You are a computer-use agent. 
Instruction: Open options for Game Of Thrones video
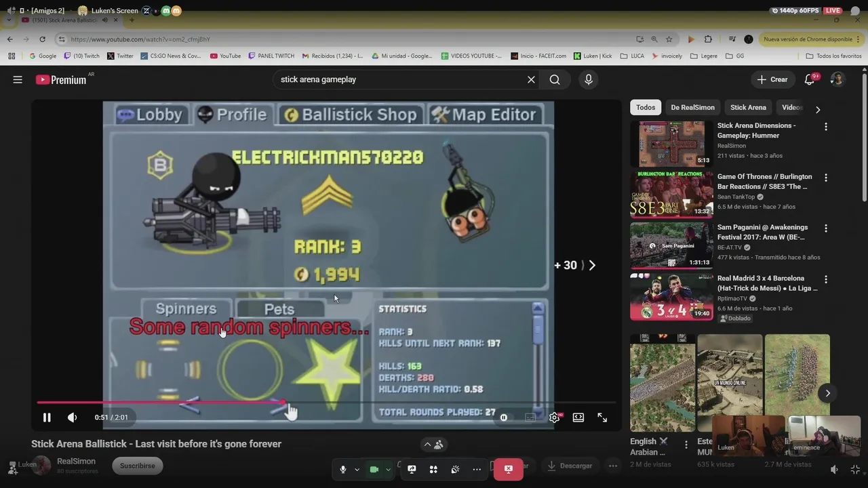(x=825, y=178)
